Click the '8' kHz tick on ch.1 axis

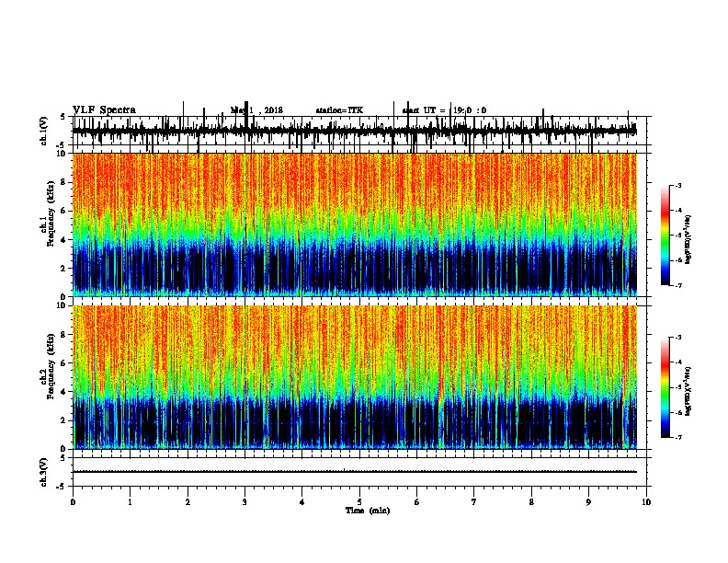point(63,182)
